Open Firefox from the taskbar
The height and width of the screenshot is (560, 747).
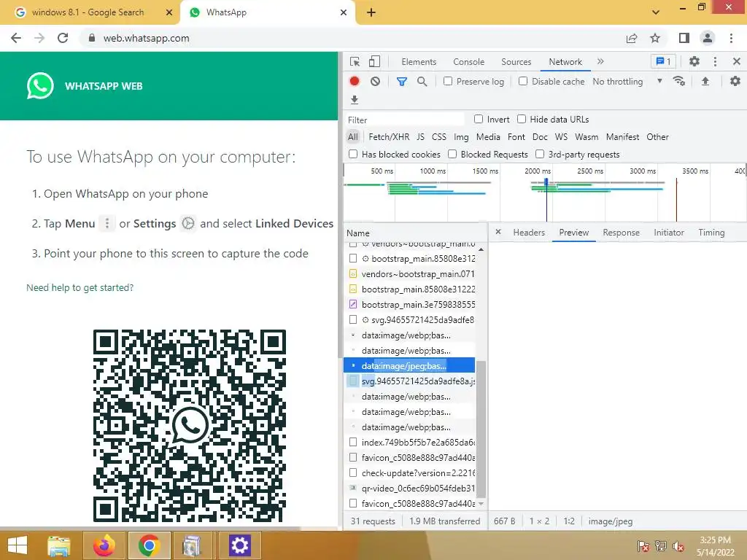point(104,545)
